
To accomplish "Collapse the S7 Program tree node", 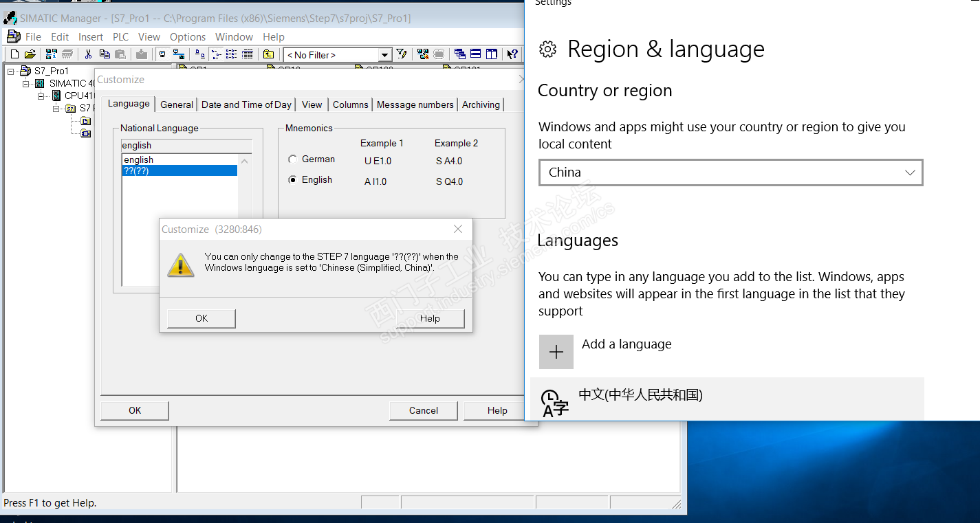I will [56, 108].
